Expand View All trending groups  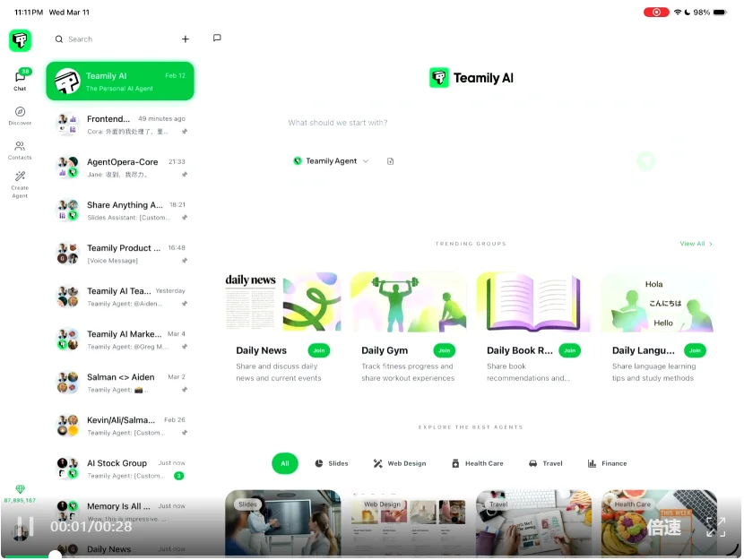point(696,244)
